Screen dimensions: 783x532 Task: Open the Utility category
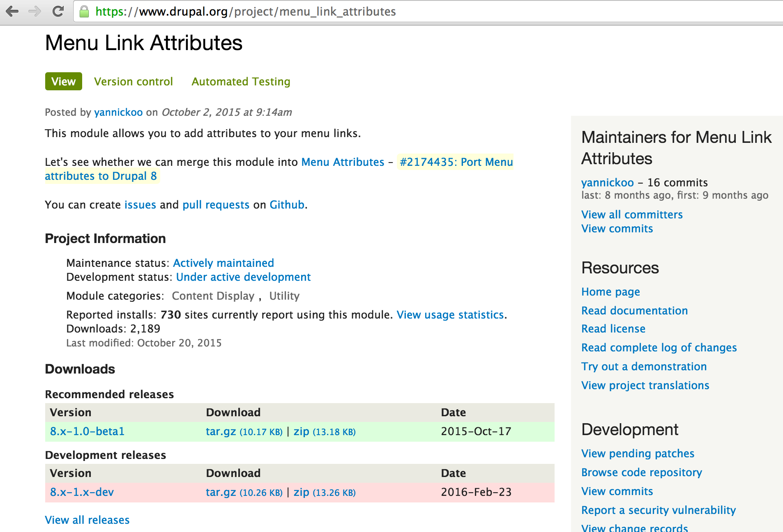[284, 296]
